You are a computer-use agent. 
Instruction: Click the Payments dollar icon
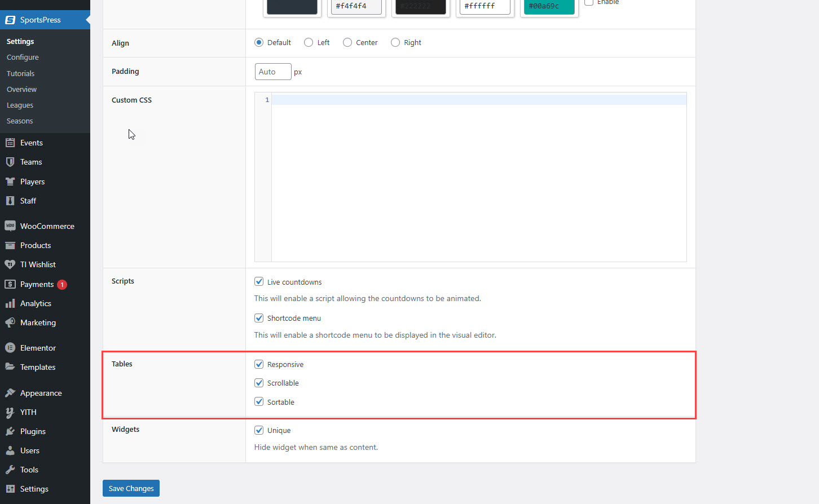coord(10,284)
